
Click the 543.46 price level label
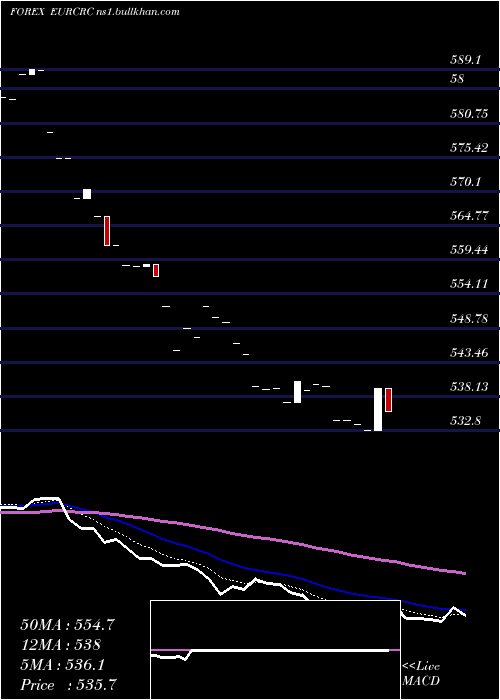[469, 353]
